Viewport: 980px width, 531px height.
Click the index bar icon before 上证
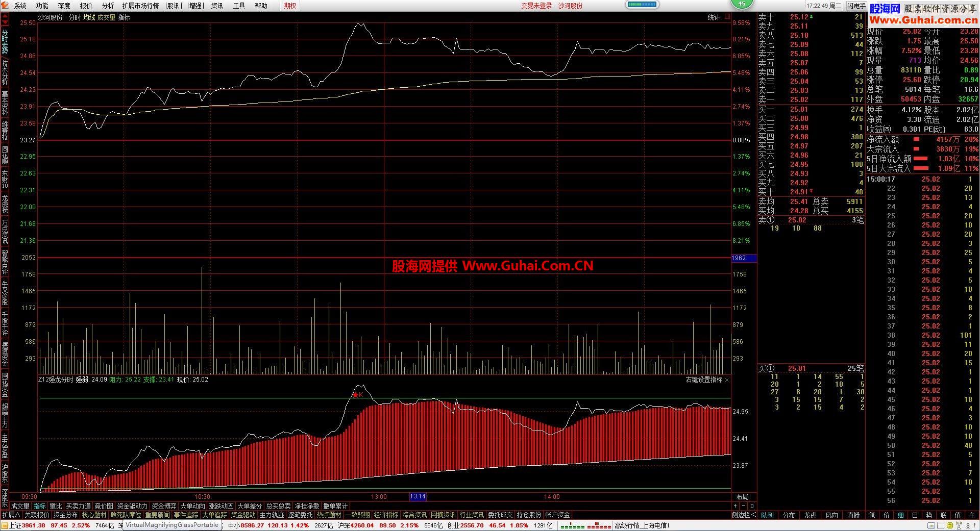pyautogui.click(x=5, y=525)
